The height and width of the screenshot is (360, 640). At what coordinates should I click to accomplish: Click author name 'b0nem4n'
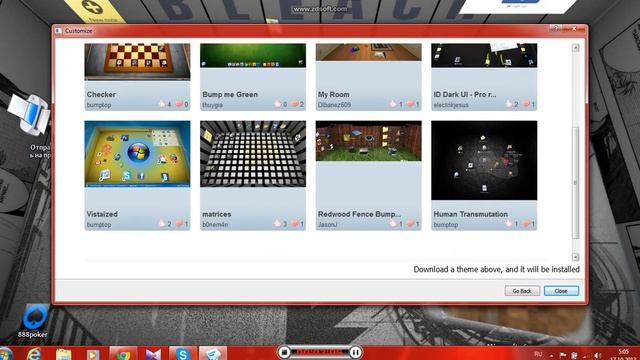click(215, 224)
